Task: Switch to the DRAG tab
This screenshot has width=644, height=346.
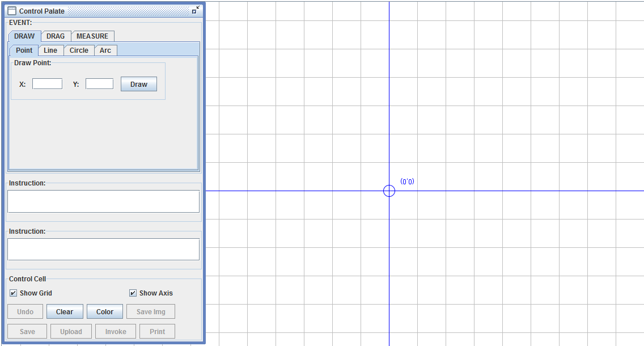Action: pyautogui.click(x=56, y=36)
